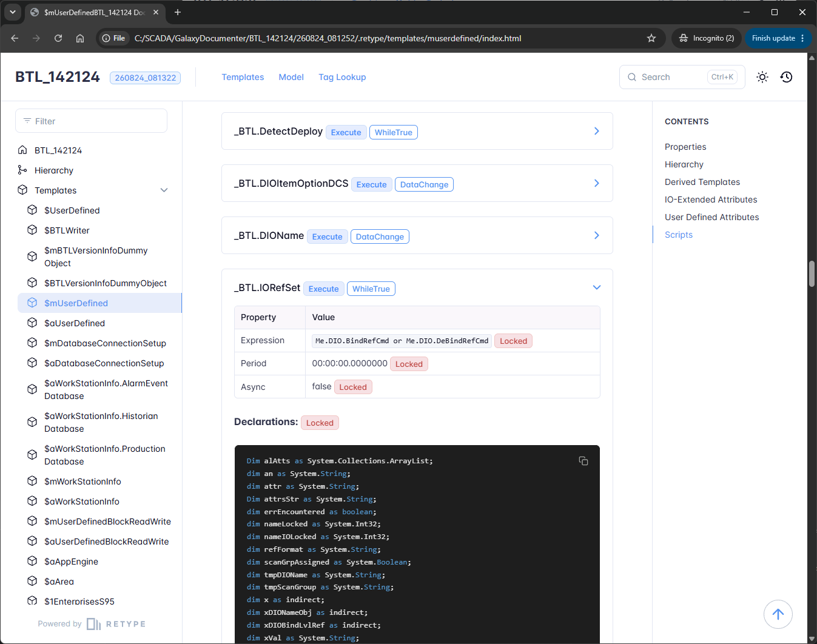Click the Finish update button
The image size is (817, 644).
778,38
